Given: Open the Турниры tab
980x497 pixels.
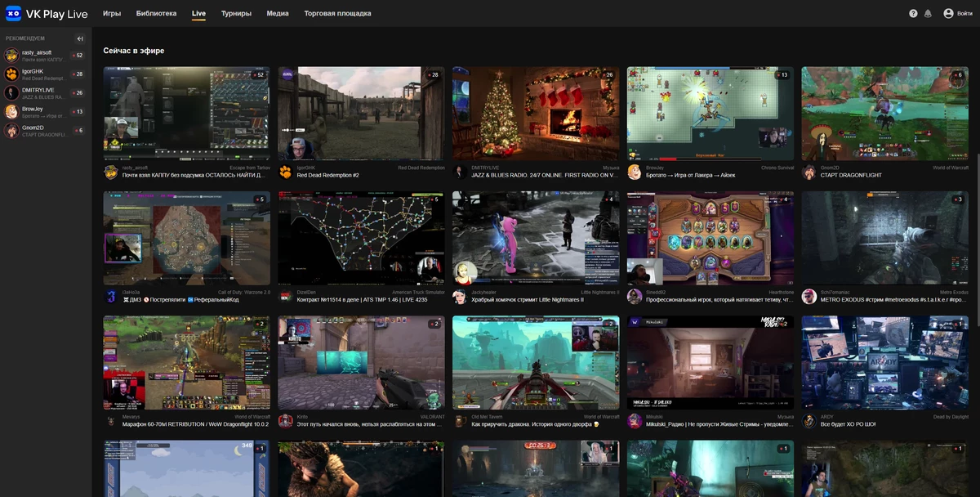Looking at the screenshot, I should point(236,14).
